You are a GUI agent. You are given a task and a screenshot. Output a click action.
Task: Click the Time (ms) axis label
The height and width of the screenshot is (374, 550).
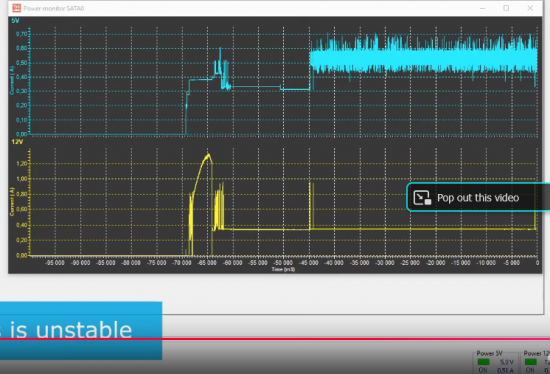point(283,269)
